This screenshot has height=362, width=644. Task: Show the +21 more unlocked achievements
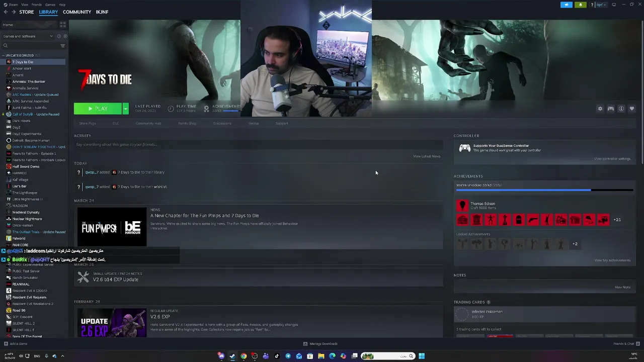pyautogui.click(x=617, y=220)
